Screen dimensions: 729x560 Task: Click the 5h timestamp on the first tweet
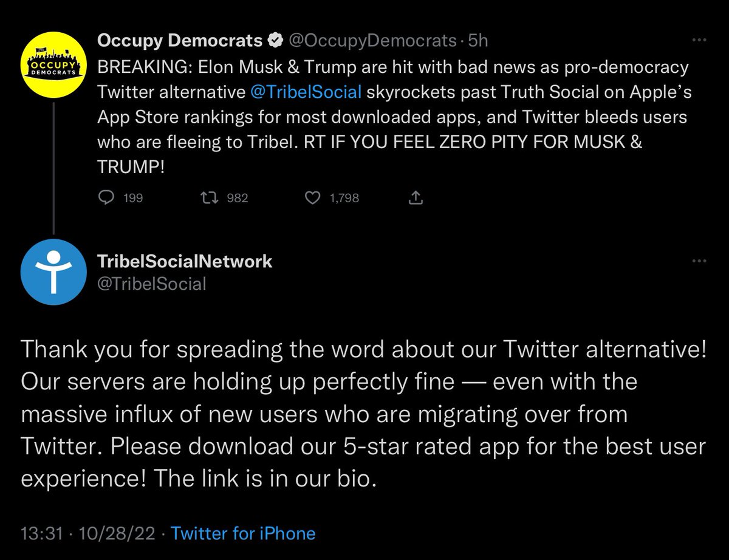[x=477, y=41]
